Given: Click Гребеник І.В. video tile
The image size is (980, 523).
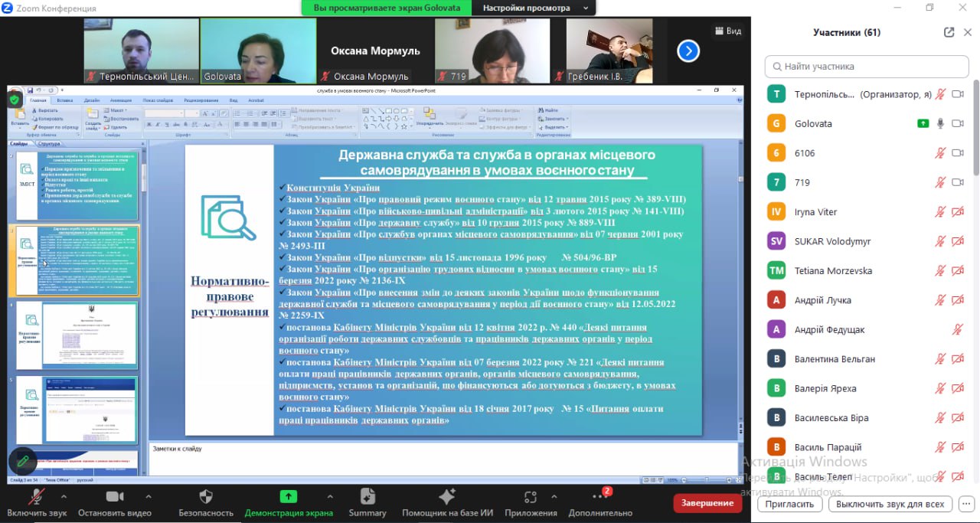Looking at the screenshot, I should (x=609, y=51).
